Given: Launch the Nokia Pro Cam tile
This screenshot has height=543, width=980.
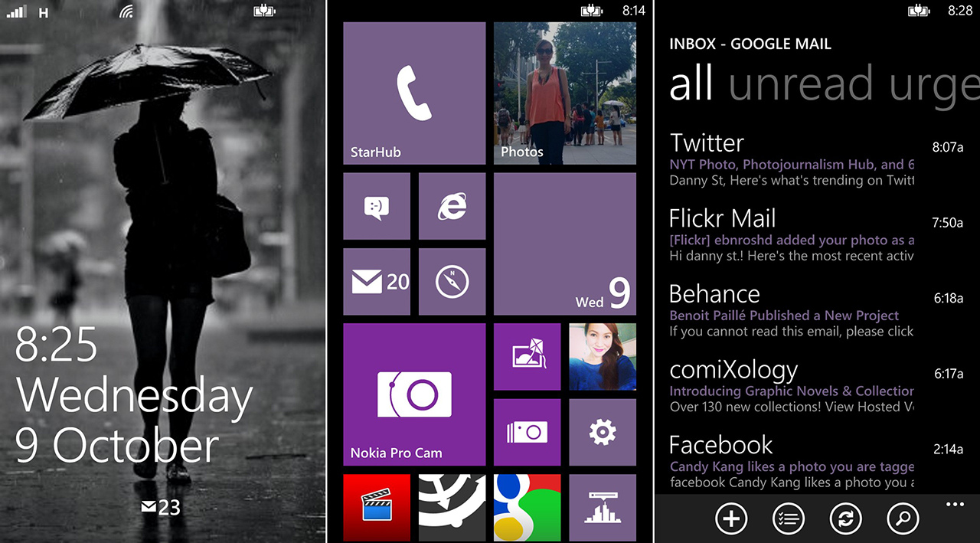Looking at the screenshot, I should pyautogui.click(x=414, y=394).
